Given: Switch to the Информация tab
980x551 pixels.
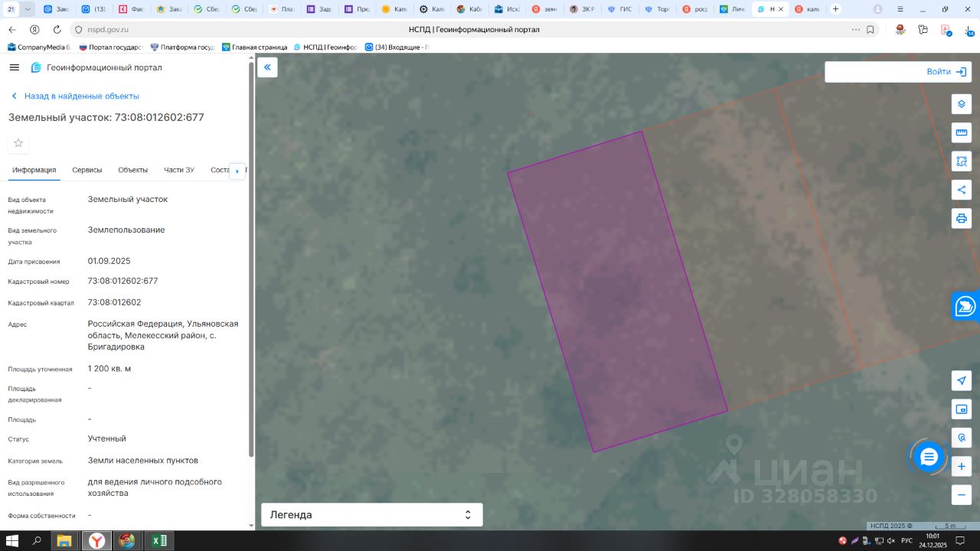Looking at the screenshot, I should 34,170.
